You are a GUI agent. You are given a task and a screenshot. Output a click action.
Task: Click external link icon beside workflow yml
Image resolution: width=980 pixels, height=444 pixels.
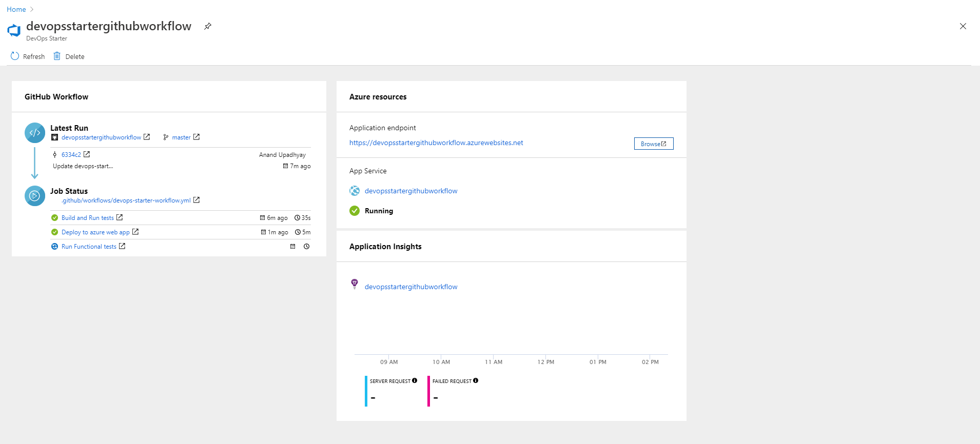point(197,200)
